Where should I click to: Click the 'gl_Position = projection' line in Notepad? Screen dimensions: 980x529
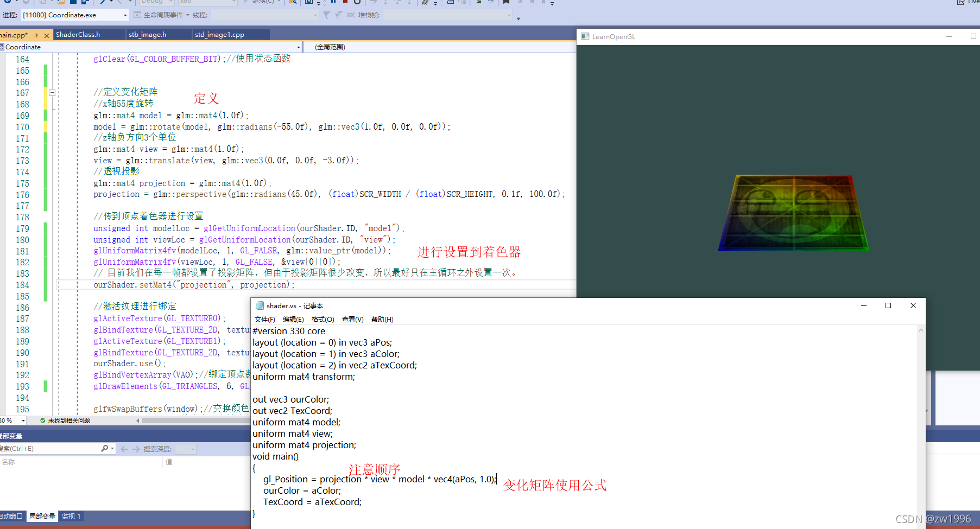[380, 479]
